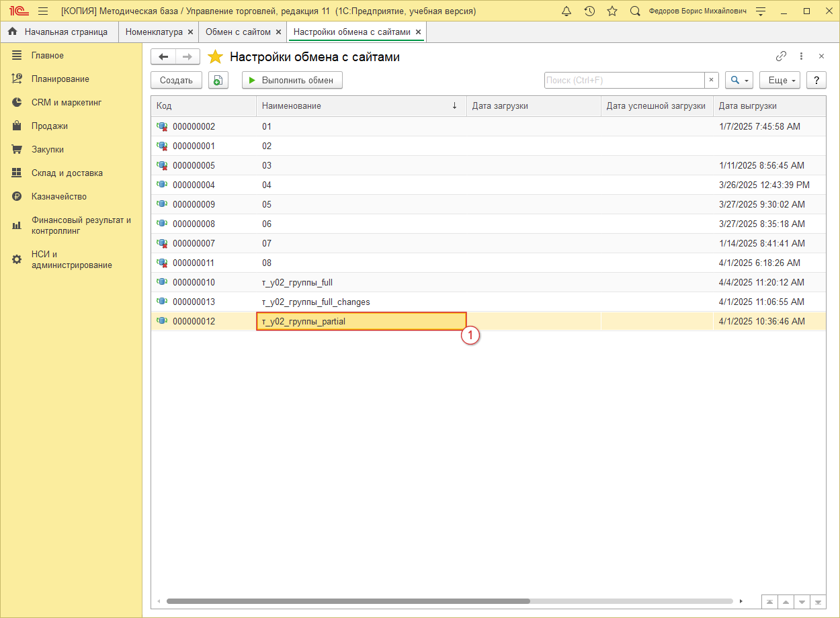The image size is (840, 618).
Task: Open favorites star in title bar
Action: (x=612, y=11)
